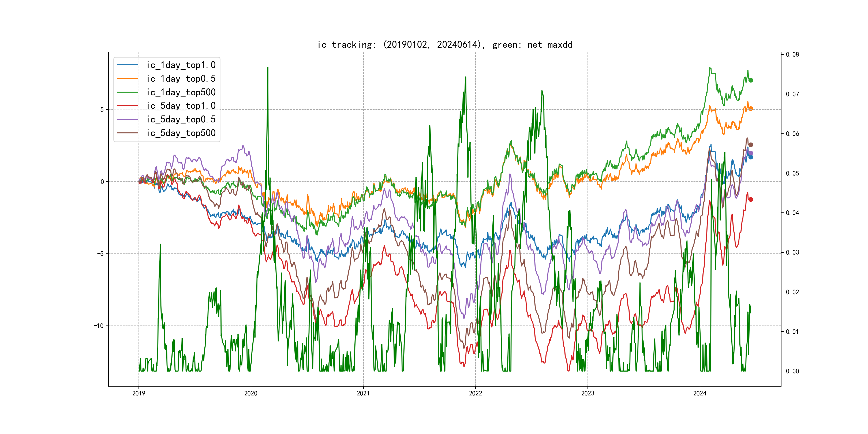Click the purple endpoint marker dot
Viewport: 868px width, 434px height.
point(750,153)
